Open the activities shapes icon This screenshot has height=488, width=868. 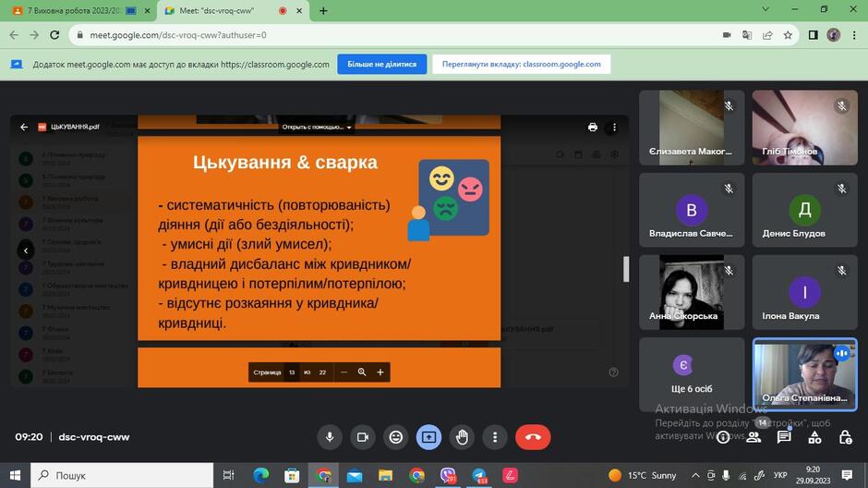pos(814,437)
